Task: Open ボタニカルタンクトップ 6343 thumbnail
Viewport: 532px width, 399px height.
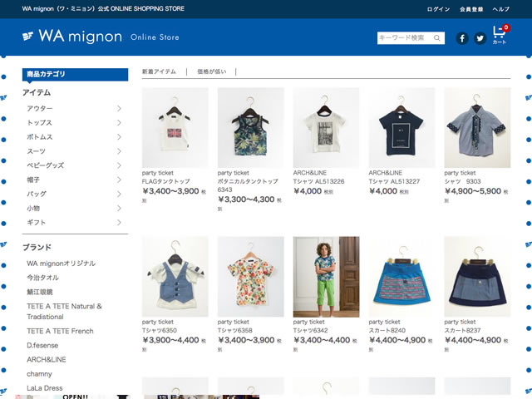Action: click(x=251, y=127)
